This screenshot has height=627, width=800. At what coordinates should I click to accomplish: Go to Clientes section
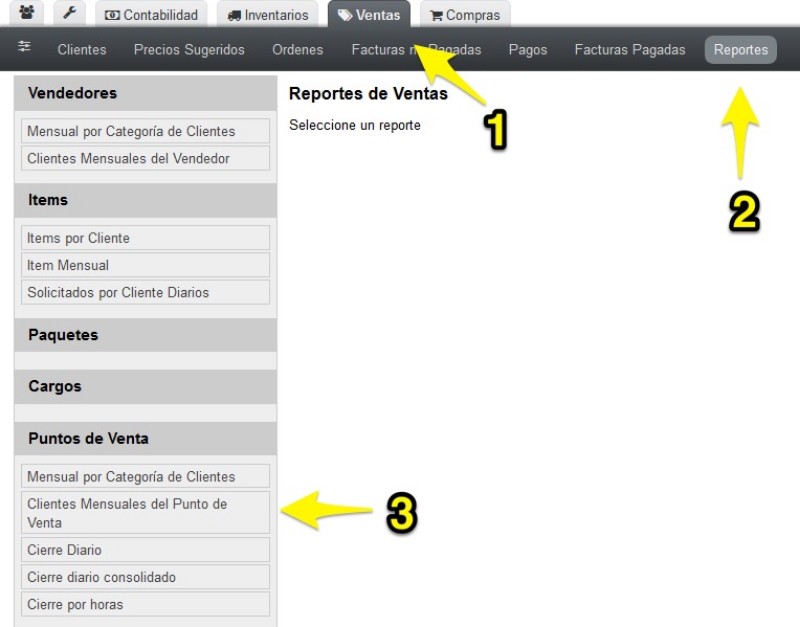tap(82, 49)
